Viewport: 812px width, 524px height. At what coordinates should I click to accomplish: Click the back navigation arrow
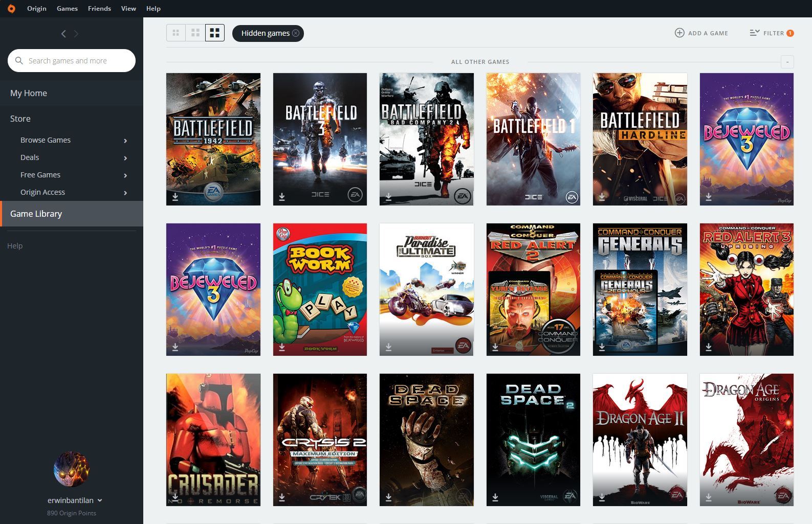click(63, 34)
